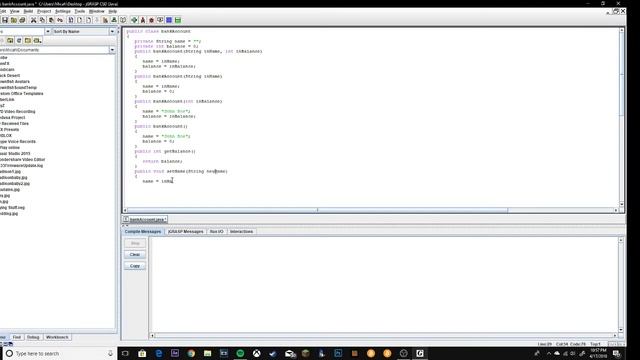Open the file filter dropdown arrow
The width and height of the screenshot is (640, 360).
[x=48, y=31]
